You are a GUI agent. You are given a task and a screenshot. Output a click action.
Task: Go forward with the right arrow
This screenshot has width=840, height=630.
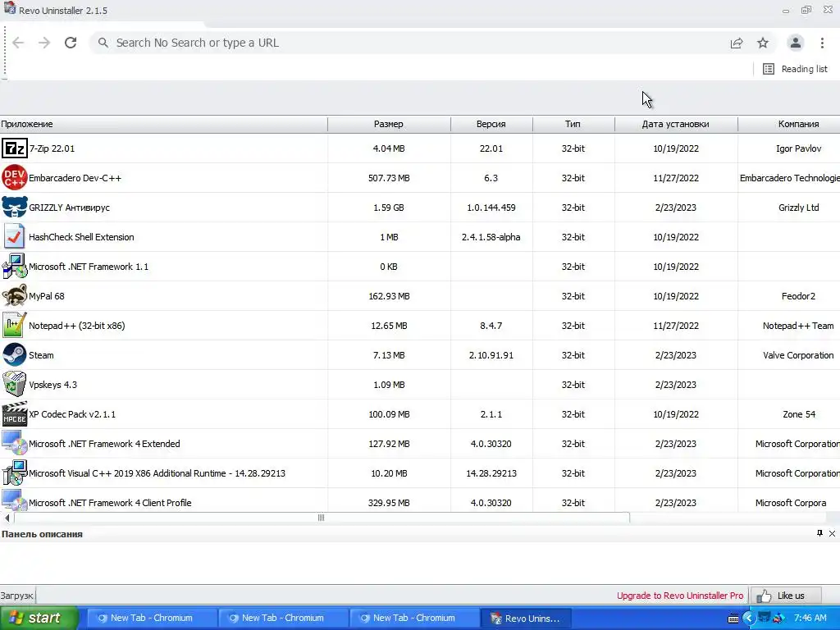click(44, 43)
